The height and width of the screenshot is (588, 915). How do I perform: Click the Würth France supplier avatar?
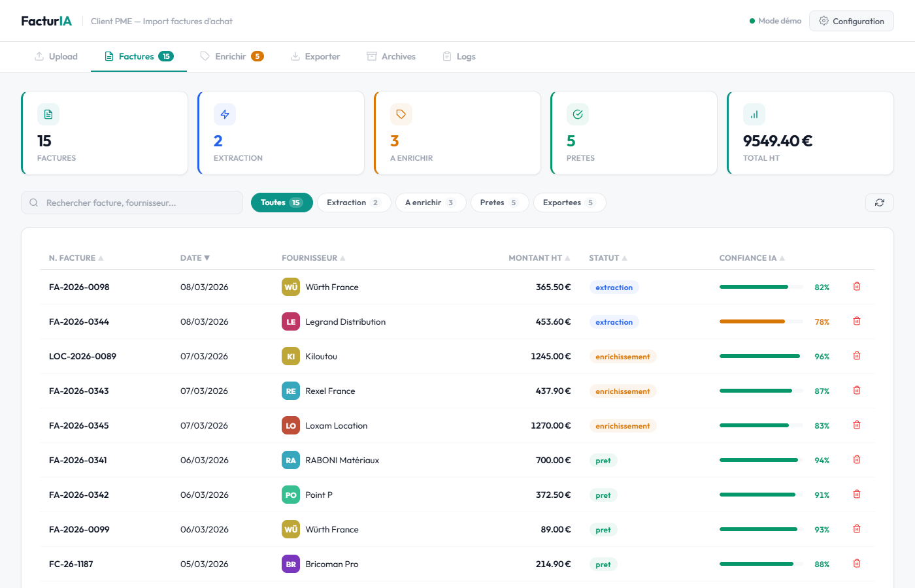290,286
